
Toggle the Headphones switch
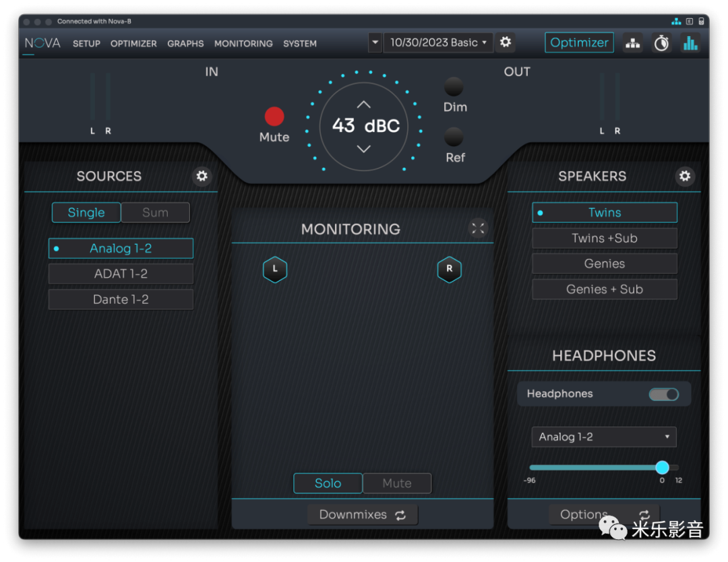point(663,394)
